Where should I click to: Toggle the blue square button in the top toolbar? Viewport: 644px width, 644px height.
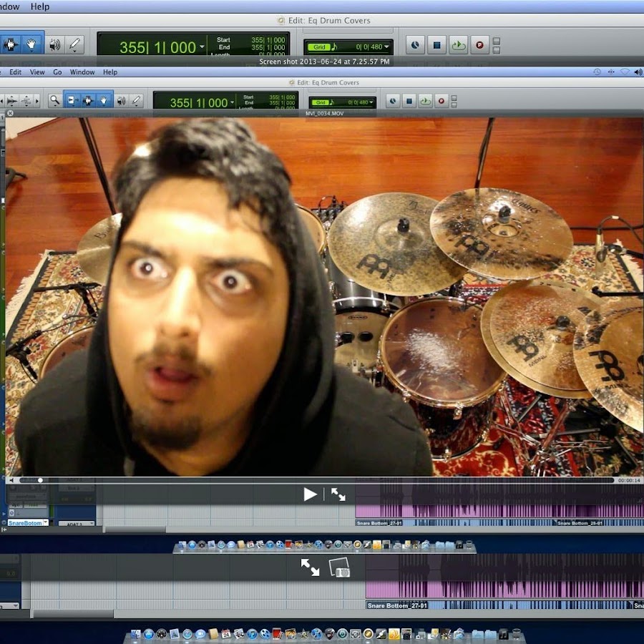point(436,45)
